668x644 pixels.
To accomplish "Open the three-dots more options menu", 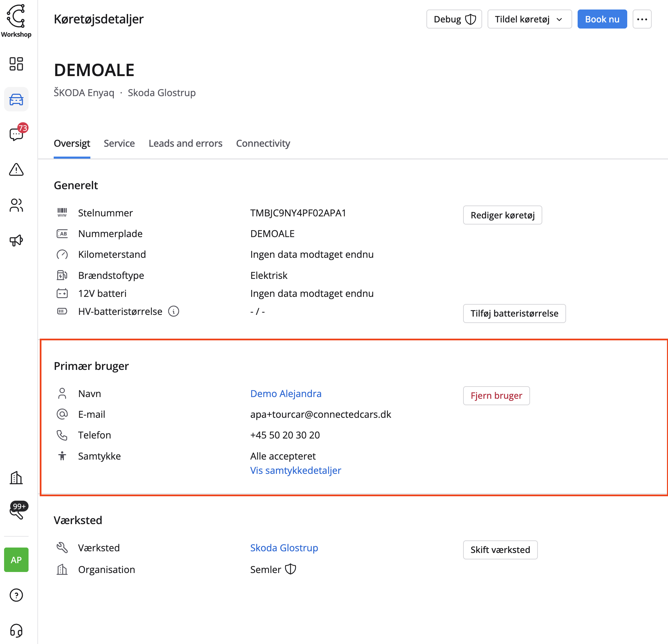I will pyautogui.click(x=642, y=19).
